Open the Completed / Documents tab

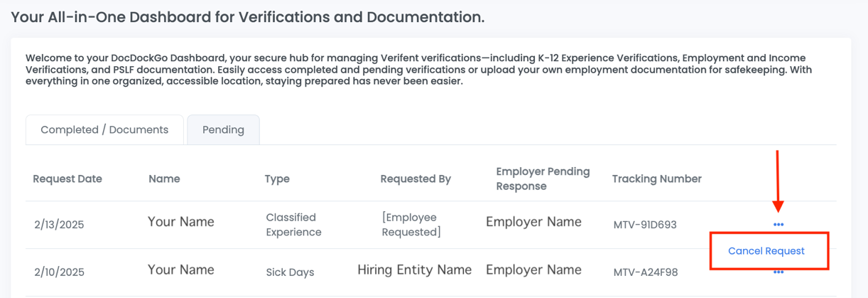click(x=104, y=130)
